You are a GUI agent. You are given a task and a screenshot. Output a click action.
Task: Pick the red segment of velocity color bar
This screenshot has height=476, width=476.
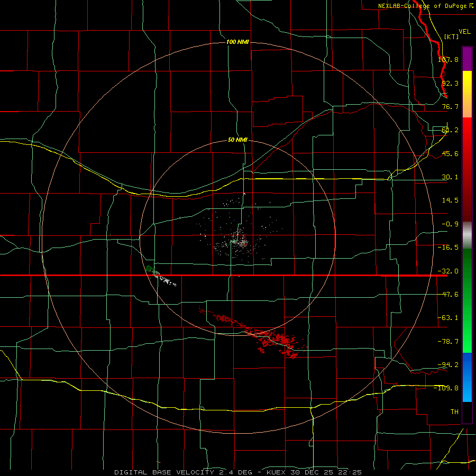tap(467, 169)
